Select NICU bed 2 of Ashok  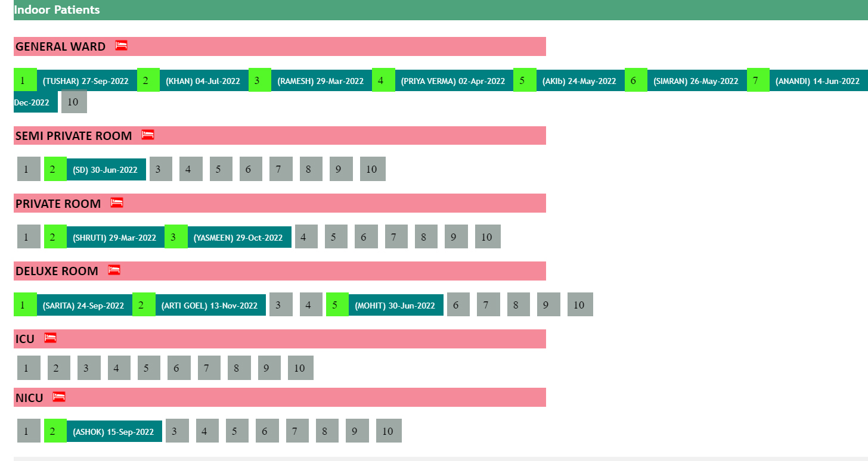[55, 431]
